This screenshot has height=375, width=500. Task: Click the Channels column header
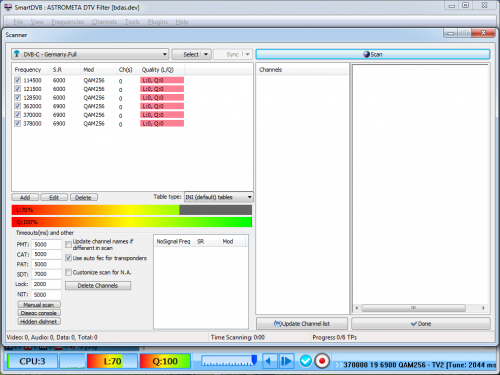tap(302, 70)
